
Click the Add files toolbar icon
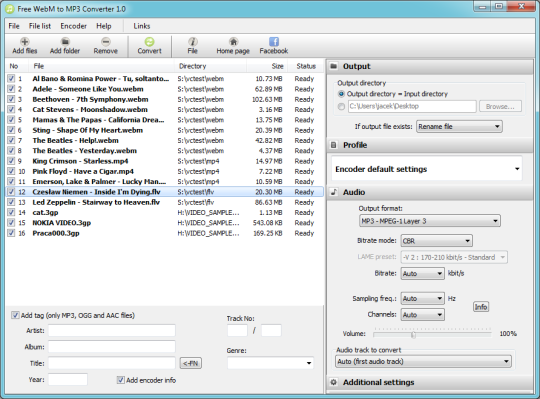point(24,42)
